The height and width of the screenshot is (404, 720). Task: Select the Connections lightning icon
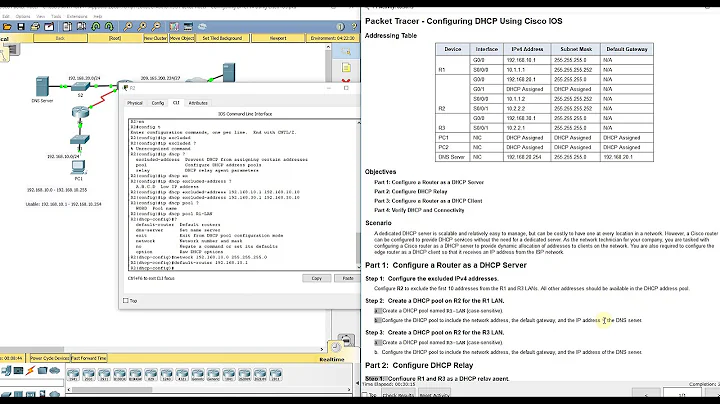pos(30,370)
